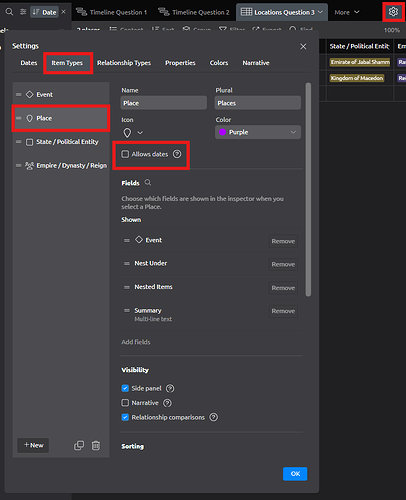Click the search magnifier in top bar
This screenshot has height=500, width=406.
(9, 12)
